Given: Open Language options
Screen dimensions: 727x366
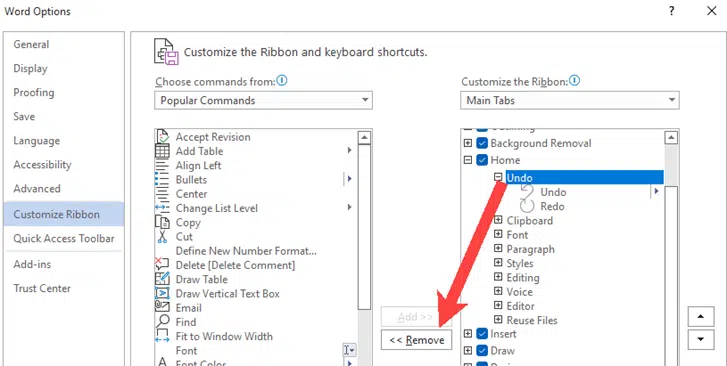Looking at the screenshot, I should tap(64, 141).
